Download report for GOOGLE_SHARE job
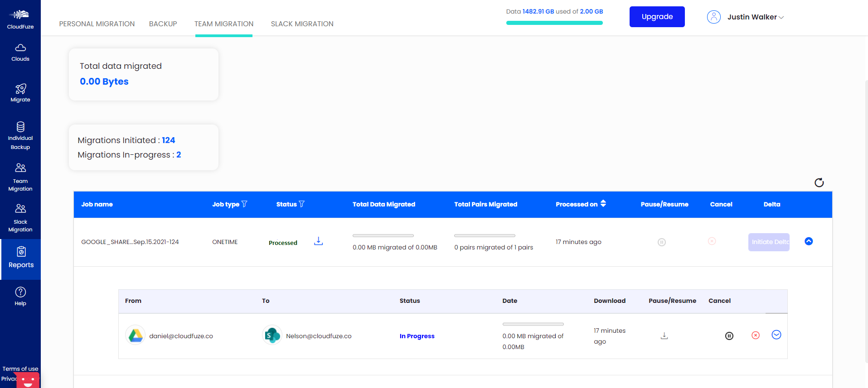This screenshot has width=868, height=388. pyautogui.click(x=318, y=241)
